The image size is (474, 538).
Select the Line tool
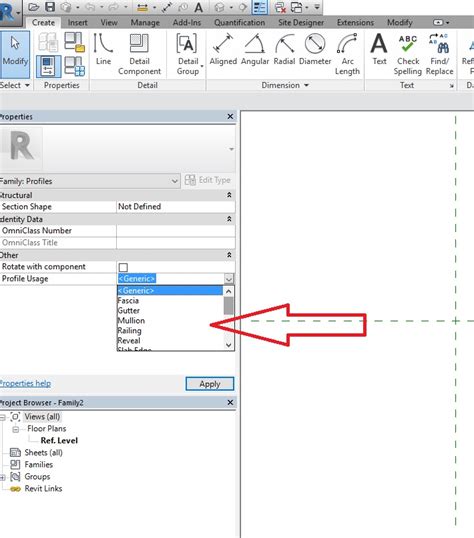(x=103, y=49)
